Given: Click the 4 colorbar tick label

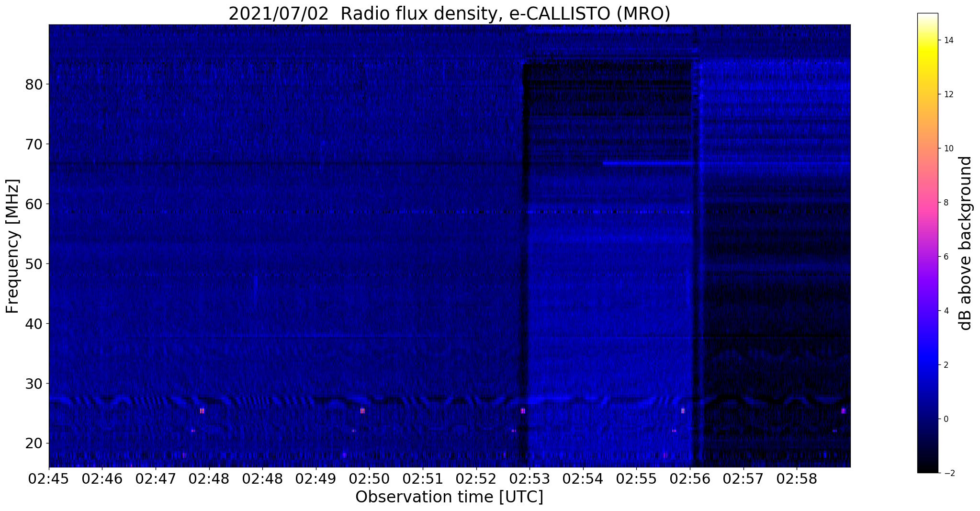Looking at the screenshot, I should [946, 311].
